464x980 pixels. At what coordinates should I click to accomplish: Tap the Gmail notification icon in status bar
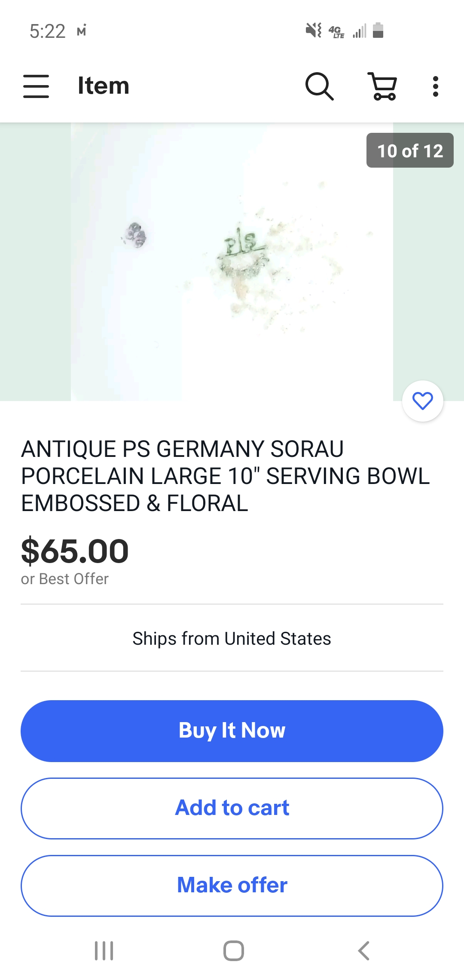82,31
